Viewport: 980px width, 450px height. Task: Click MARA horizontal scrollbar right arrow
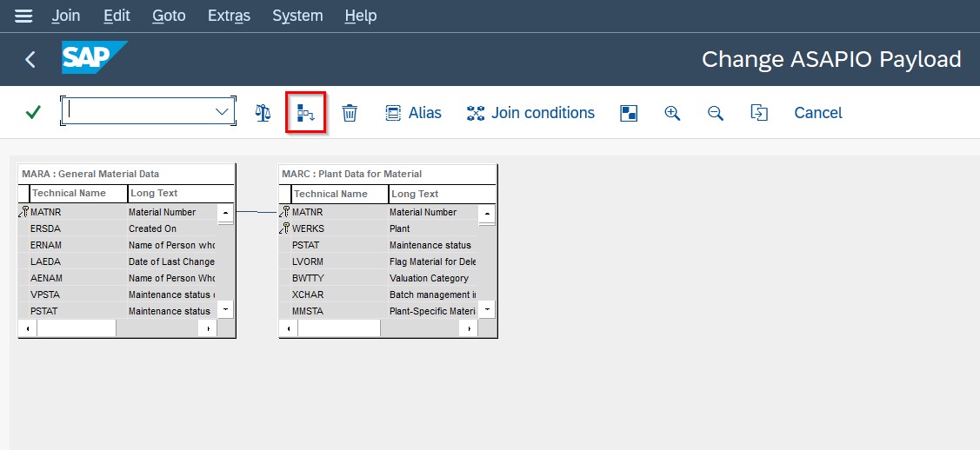pyautogui.click(x=208, y=328)
